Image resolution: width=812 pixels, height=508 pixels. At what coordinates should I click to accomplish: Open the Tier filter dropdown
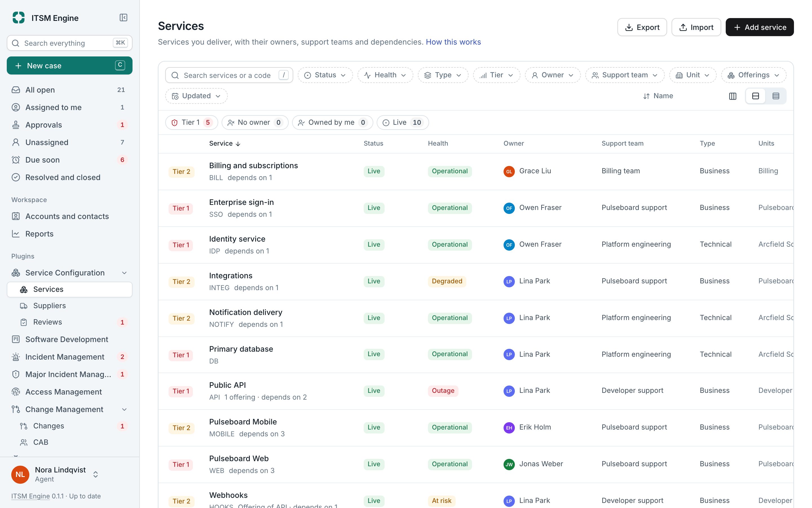(497, 75)
